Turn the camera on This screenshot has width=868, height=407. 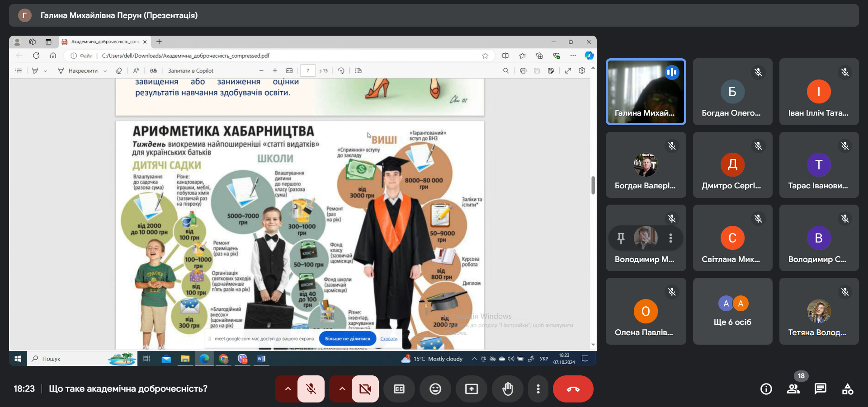[x=365, y=389]
